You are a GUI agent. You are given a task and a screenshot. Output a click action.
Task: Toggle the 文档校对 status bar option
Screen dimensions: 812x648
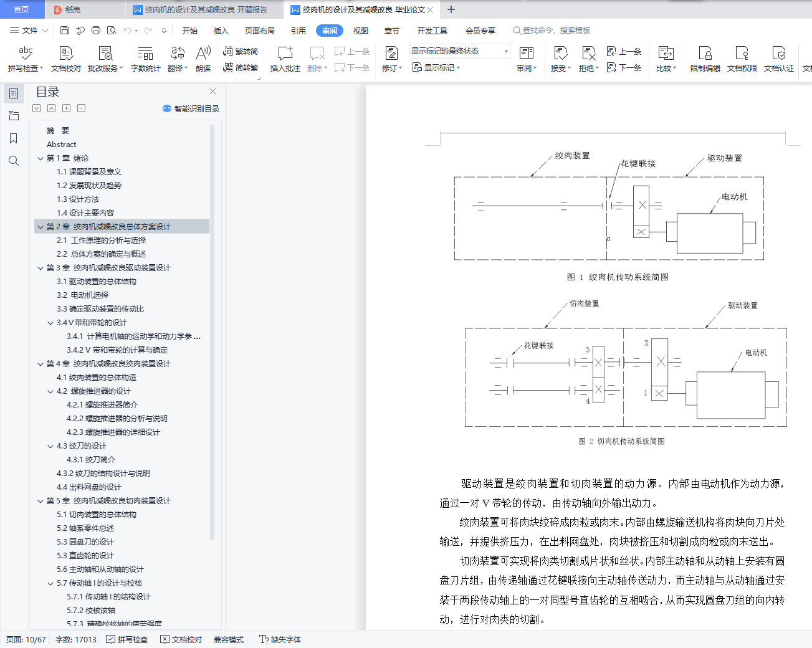pyautogui.click(x=181, y=639)
